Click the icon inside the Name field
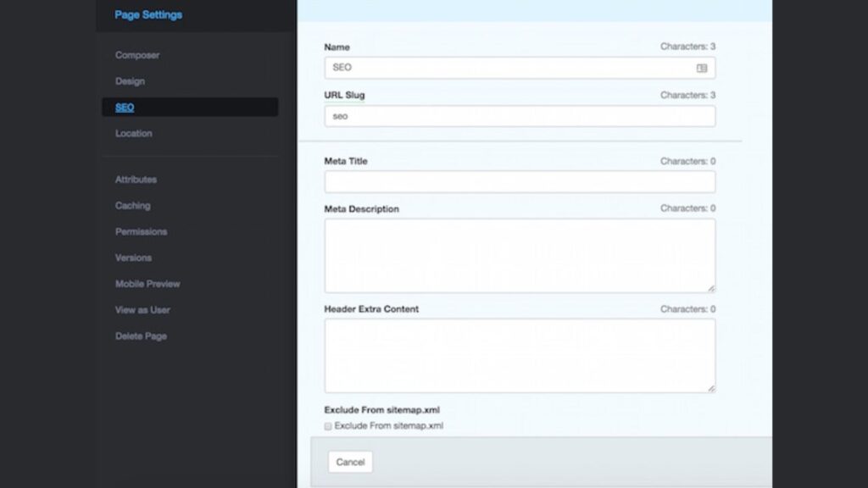Image resolution: width=868 pixels, height=488 pixels. pyautogui.click(x=701, y=68)
